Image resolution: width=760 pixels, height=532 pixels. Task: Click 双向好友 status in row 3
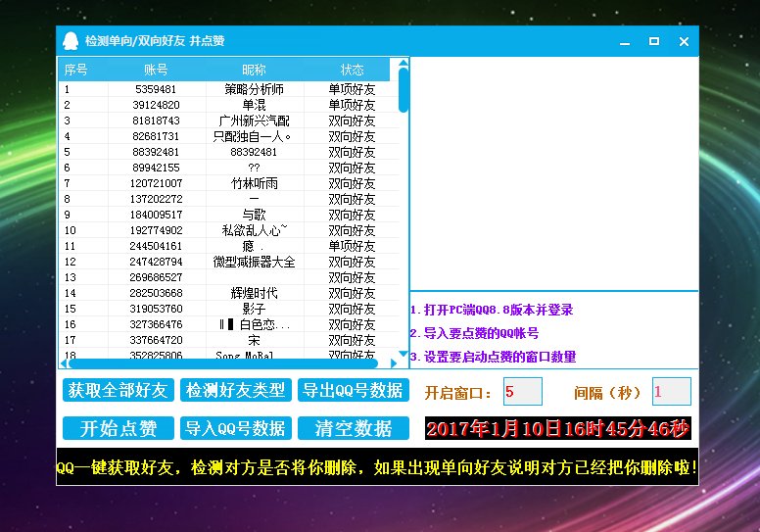(352, 121)
